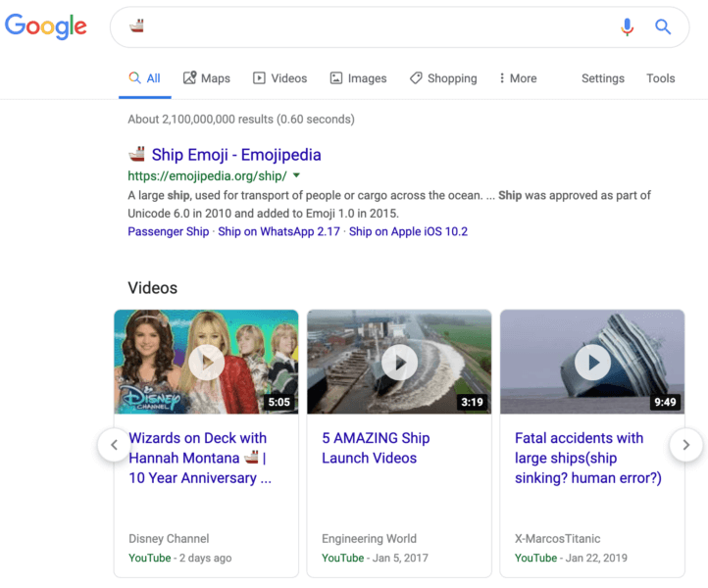The image size is (708, 588).
Task: Play the sinking ship video thumbnail
Action: point(592,363)
